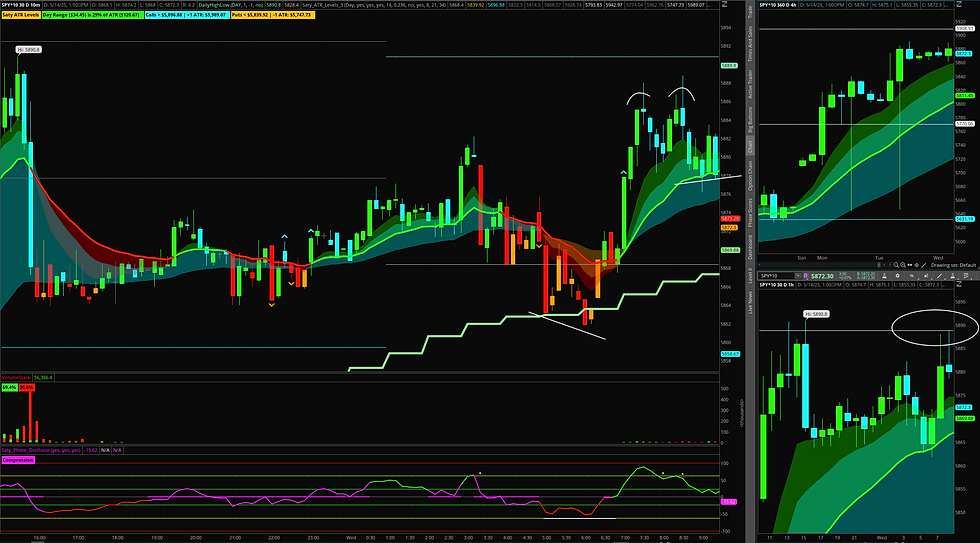Screen dimensions: 980x543
Task: Open the Big Buttons side tab
Action: tap(750, 118)
